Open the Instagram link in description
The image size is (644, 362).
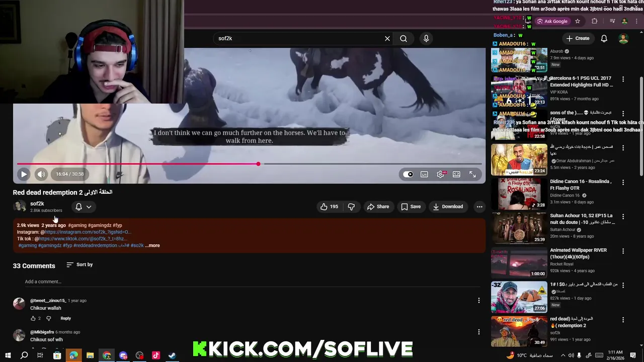coord(88,232)
